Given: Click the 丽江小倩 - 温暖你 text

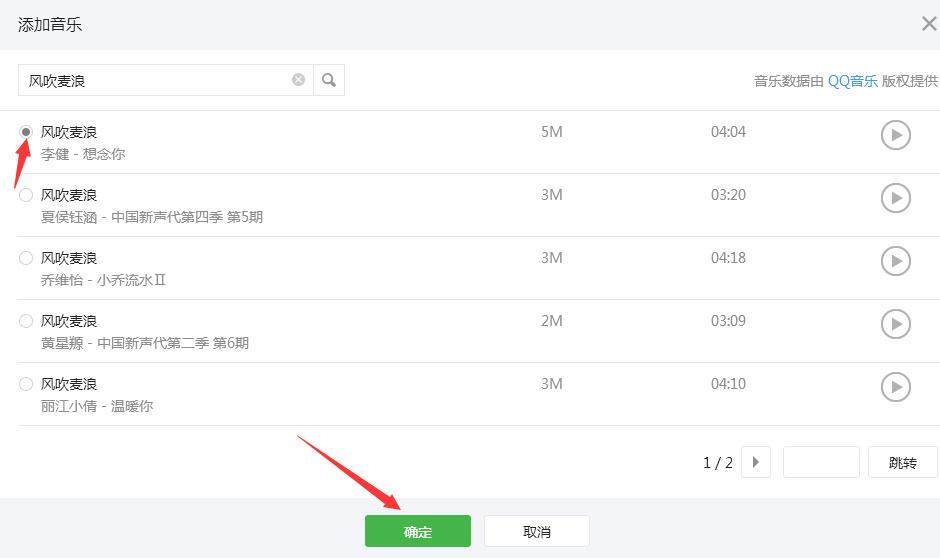Looking at the screenshot, I should pyautogui.click(x=97, y=406).
